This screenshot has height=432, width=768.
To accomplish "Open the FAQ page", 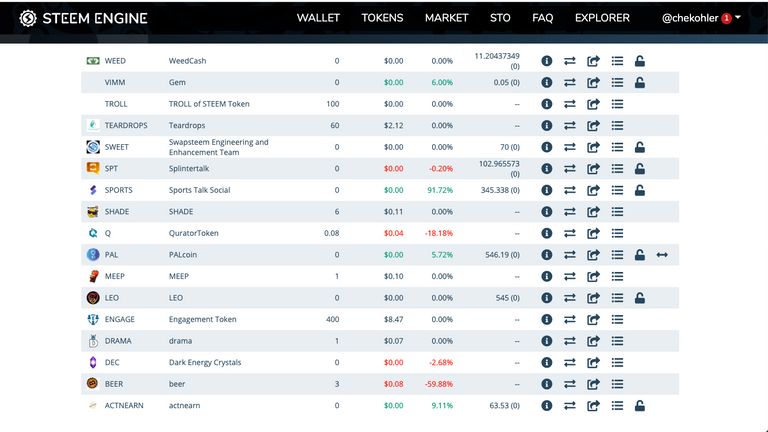I will pos(543,18).
